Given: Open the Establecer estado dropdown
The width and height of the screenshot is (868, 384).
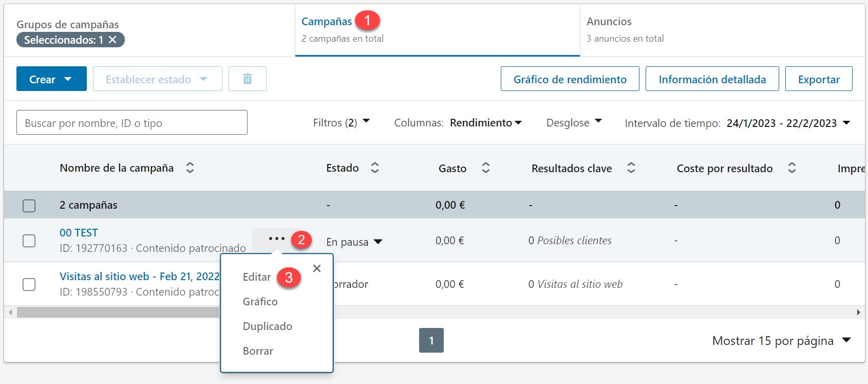Looking at the screenshot, I should tap(157, 79).
